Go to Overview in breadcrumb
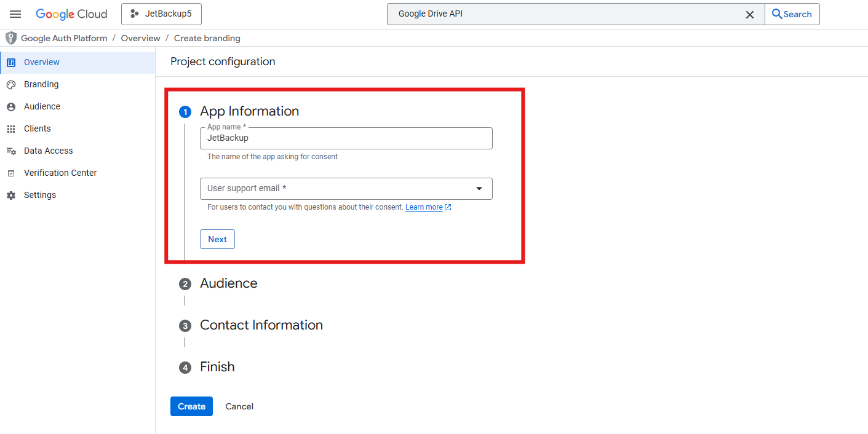 tap(140, 38)
